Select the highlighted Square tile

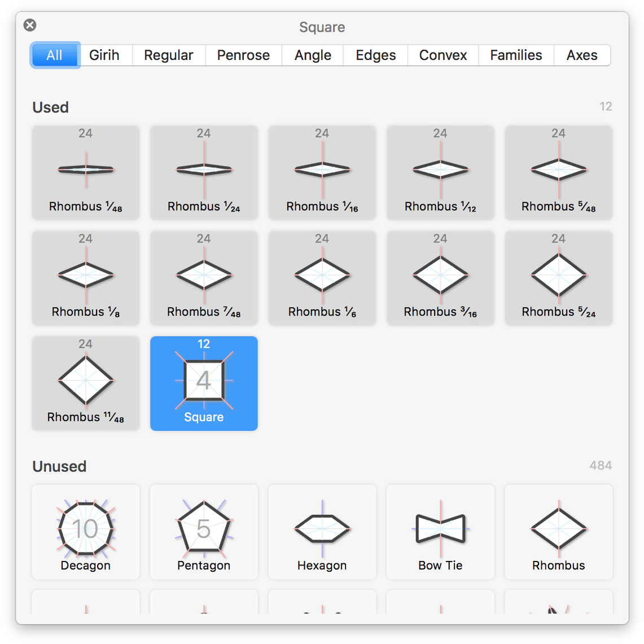[204, 383]
